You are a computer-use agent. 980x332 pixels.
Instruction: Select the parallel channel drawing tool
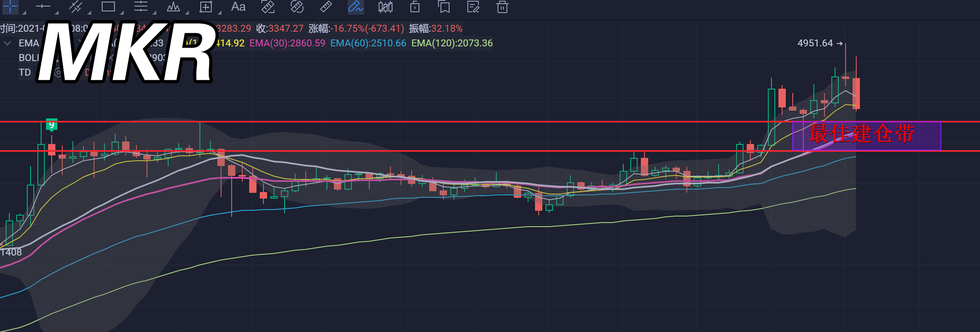coord(75,7)
